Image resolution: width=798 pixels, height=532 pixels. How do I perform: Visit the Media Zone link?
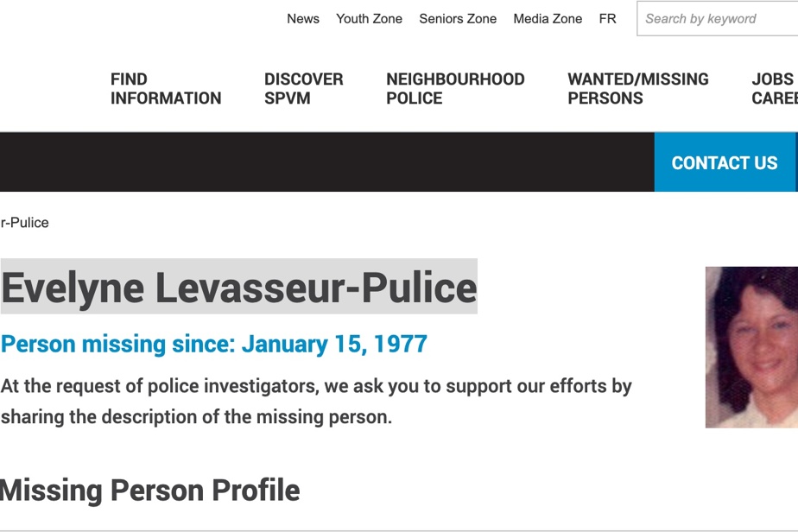(548, 19)
